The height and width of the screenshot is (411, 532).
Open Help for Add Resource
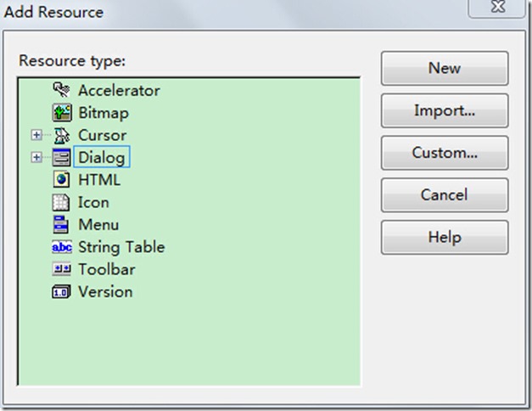coord(444,237)
